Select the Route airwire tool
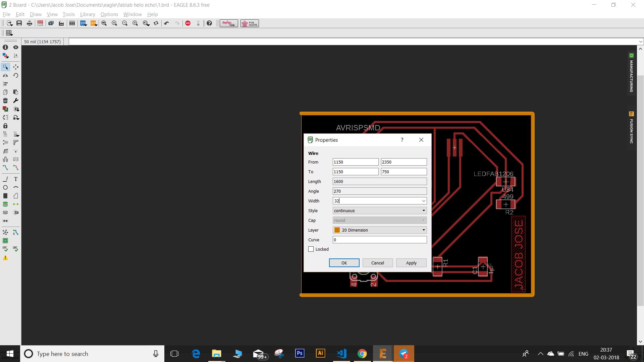The image size is (644, 362). 5,168
